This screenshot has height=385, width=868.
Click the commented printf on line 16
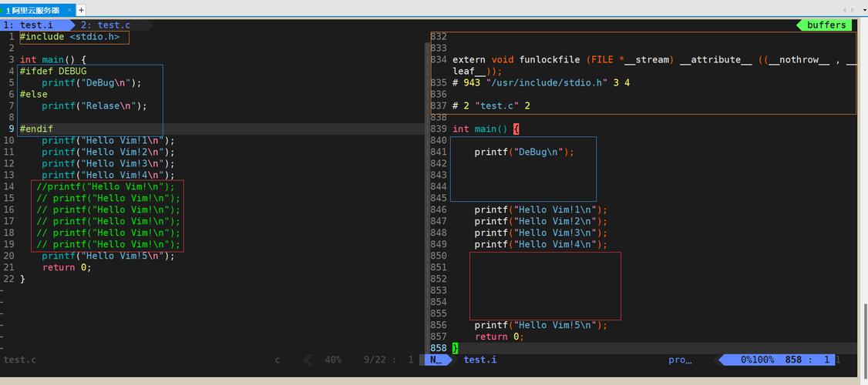pyautogui.click(x=109, y=209)
